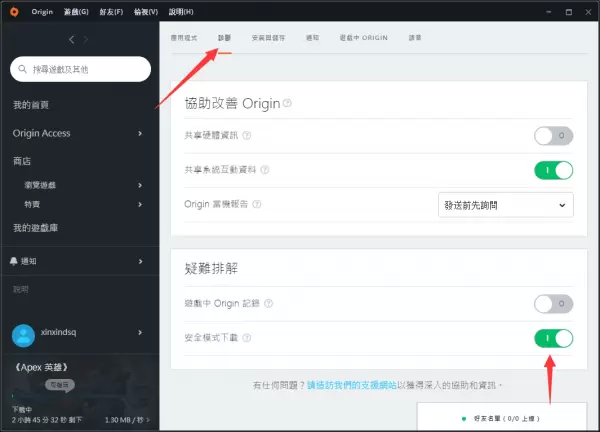Open help icon next to 安全模式下載

coord(247,338)
